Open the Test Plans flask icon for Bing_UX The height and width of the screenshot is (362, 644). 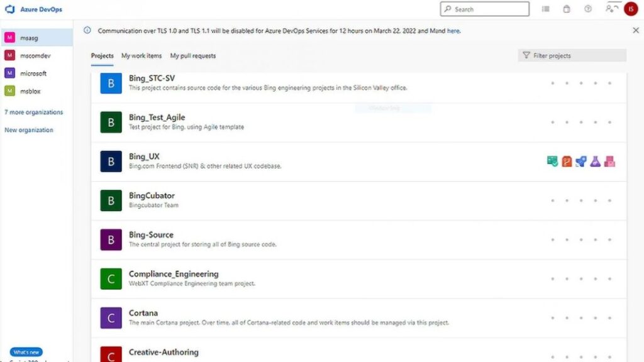[x=595, y=161]
